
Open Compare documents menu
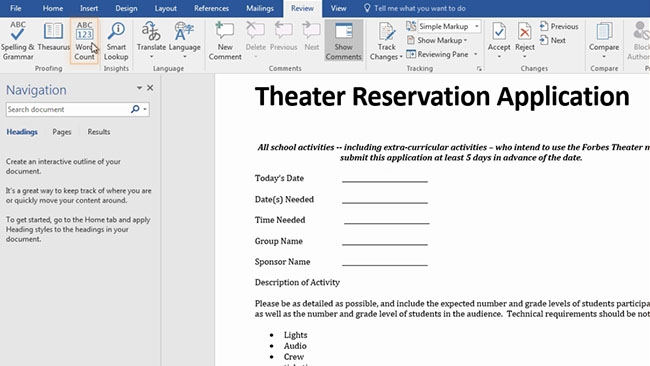point(604,40)
